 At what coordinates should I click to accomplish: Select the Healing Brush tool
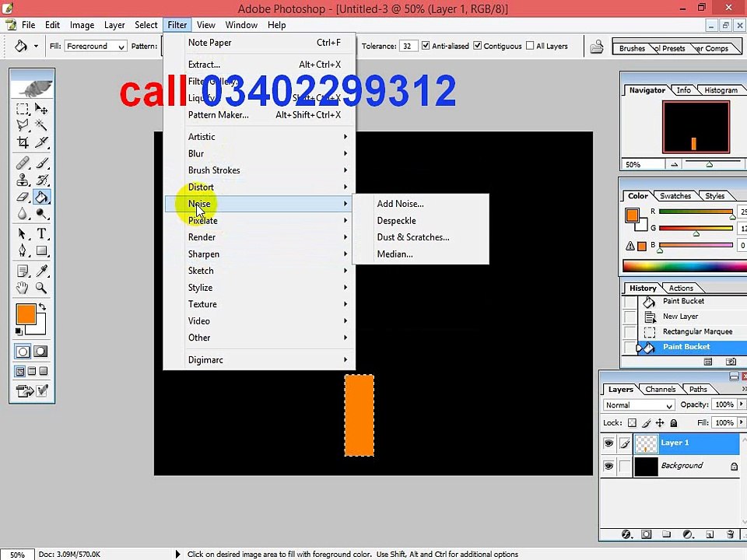(x=23, y=163)
